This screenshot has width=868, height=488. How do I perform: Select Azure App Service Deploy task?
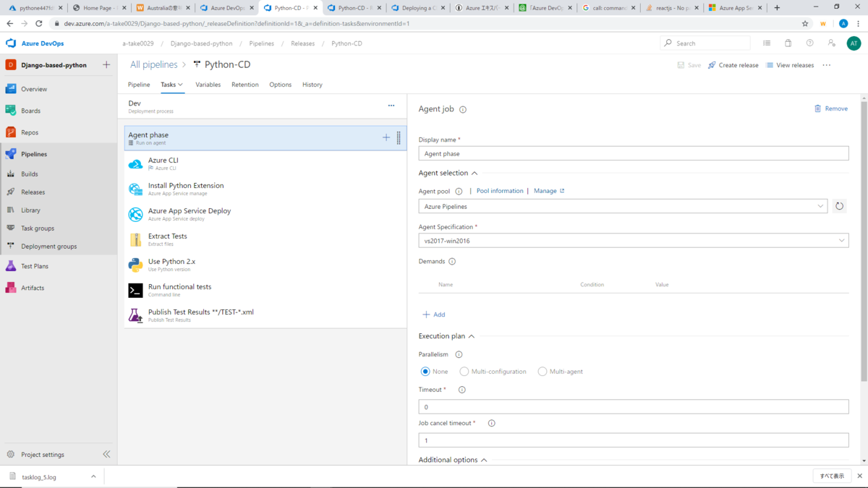pyautogui.click(x=265, y=214)
